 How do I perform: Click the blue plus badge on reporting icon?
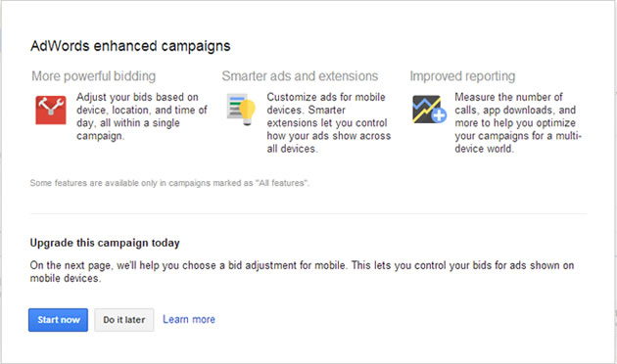(x=439, y=115)
